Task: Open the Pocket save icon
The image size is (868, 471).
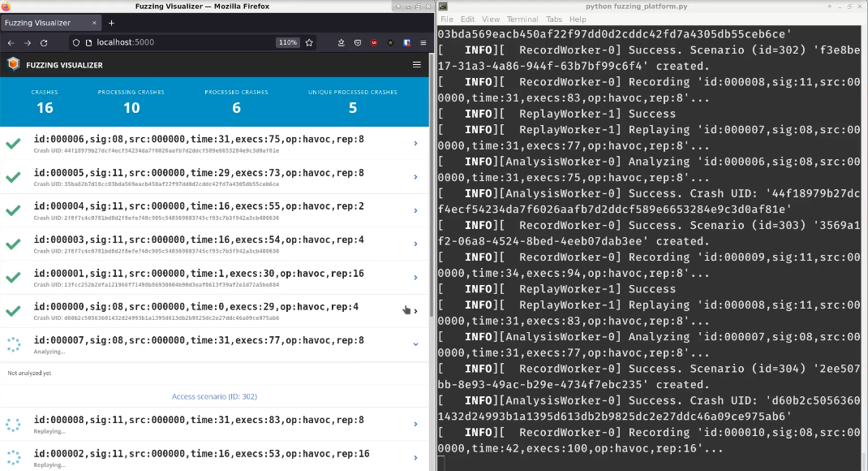Action: click(358, 43)
